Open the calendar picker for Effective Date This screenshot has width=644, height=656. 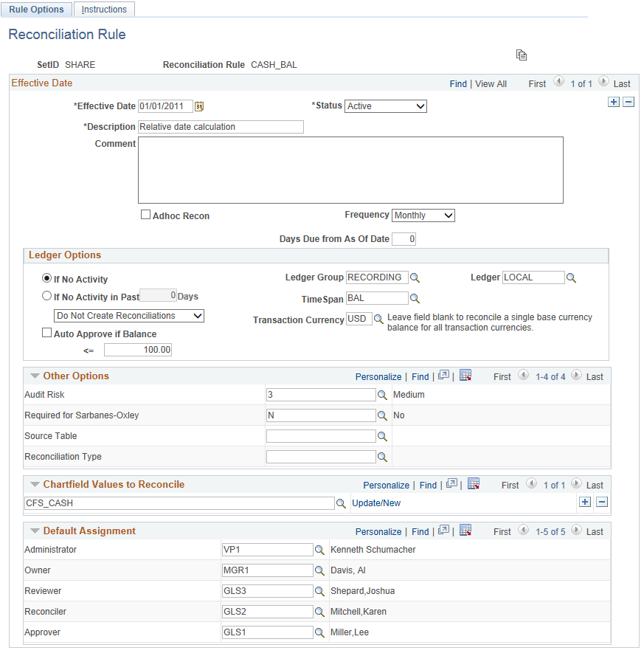coord(199,106)
